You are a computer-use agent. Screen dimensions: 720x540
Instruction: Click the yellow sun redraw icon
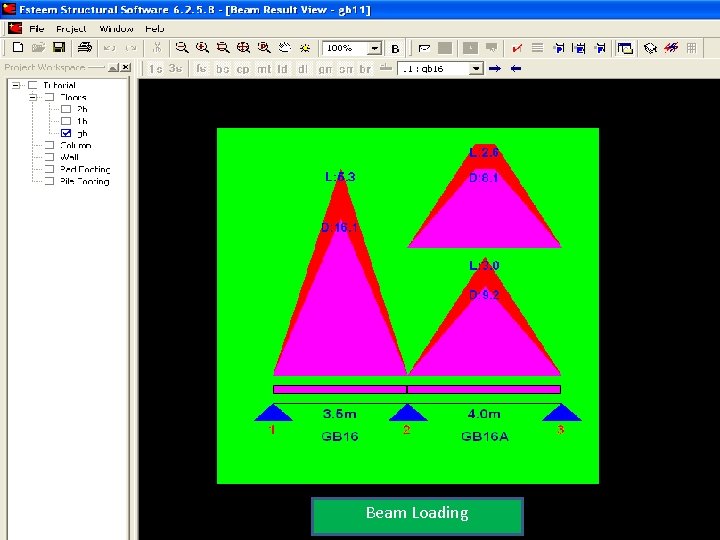(x=304, y=47)
